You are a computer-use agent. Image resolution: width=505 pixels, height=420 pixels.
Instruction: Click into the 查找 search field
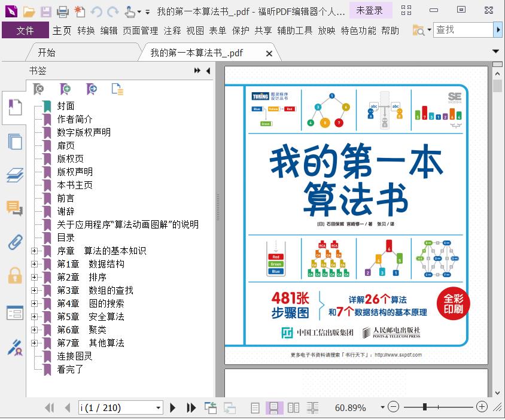(x=463, y=30)
